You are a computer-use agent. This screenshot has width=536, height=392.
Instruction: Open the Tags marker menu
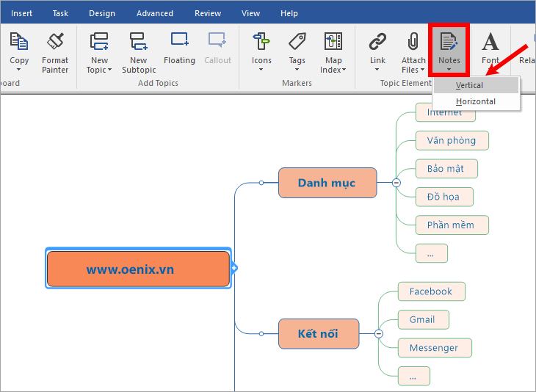point(297,51)
